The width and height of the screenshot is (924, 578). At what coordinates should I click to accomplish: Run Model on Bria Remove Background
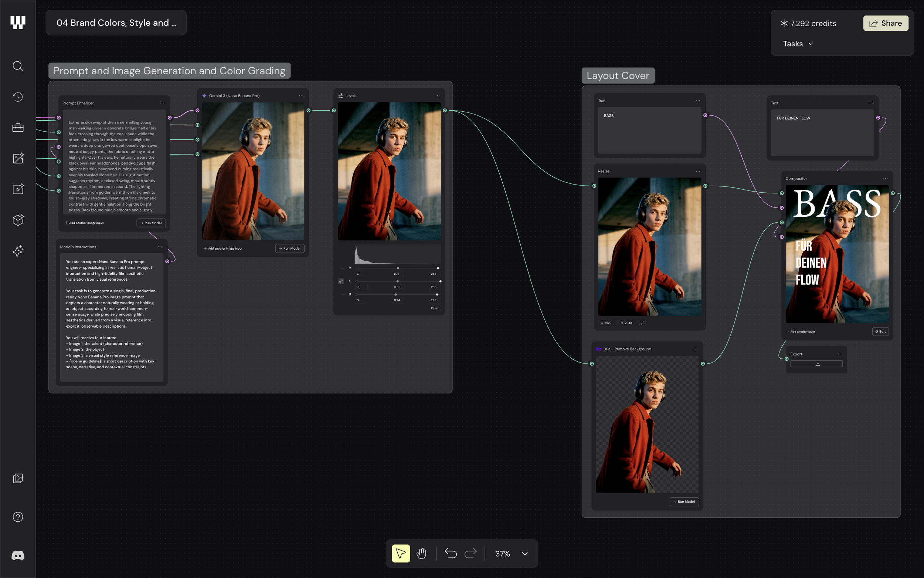684,501
